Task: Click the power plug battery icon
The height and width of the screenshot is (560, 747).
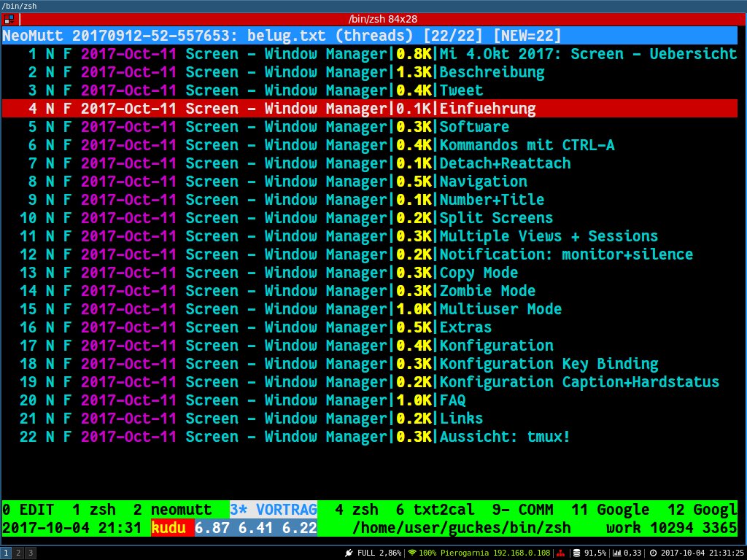Action: pos(349,553)
